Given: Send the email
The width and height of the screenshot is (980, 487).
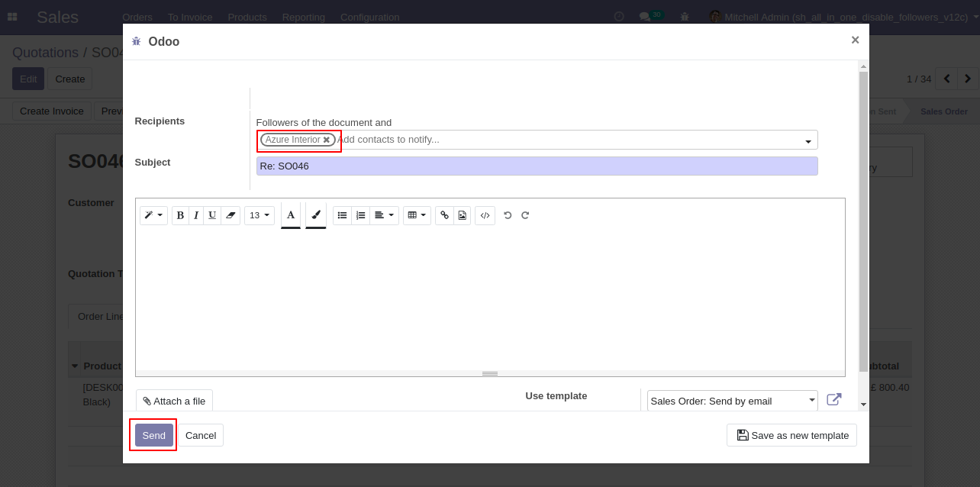Looking at the screenshot, I should [x=153, y=435].
